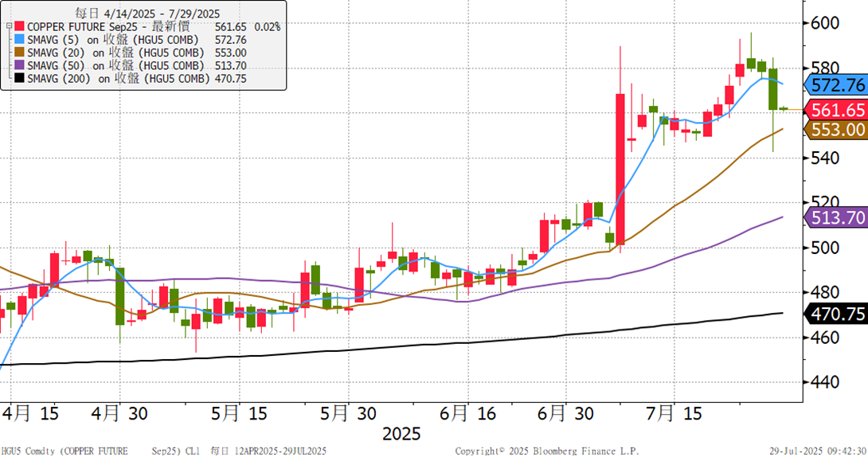Viewport: 868px width, 457px height.
Task: Click the SMAVG (20) legend label
Action: click(x=115, y=53)
